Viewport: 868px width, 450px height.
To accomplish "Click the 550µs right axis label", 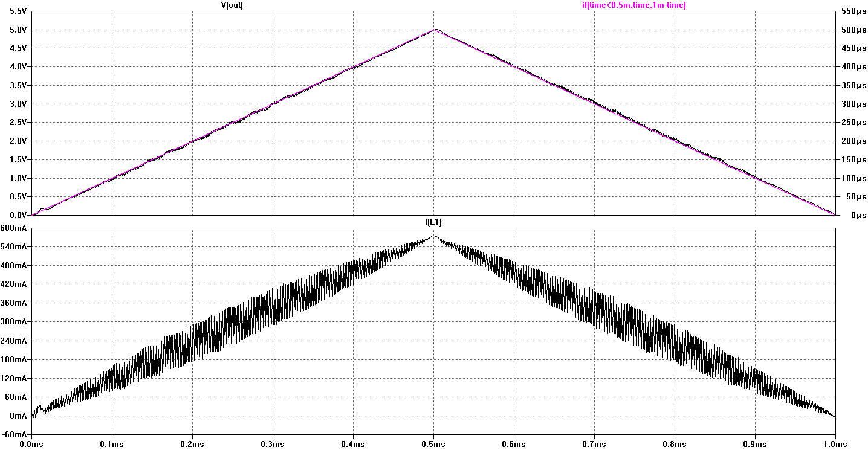I will 853,11.
